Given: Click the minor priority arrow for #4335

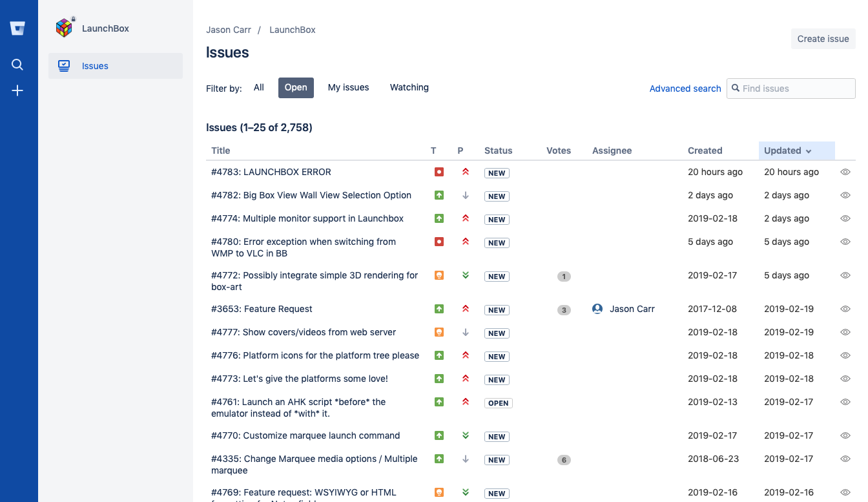Looking at the screenshot, I should [x=466, y=459].
